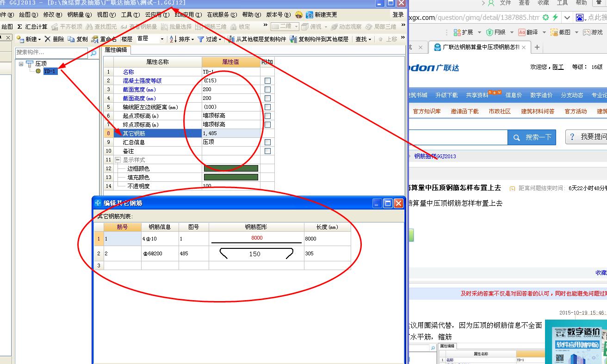Image resolution: width=607 pixels, height=364 pixels.
Task: Click the green refresh icon in address bar
Action: click(x=546, y=18)
